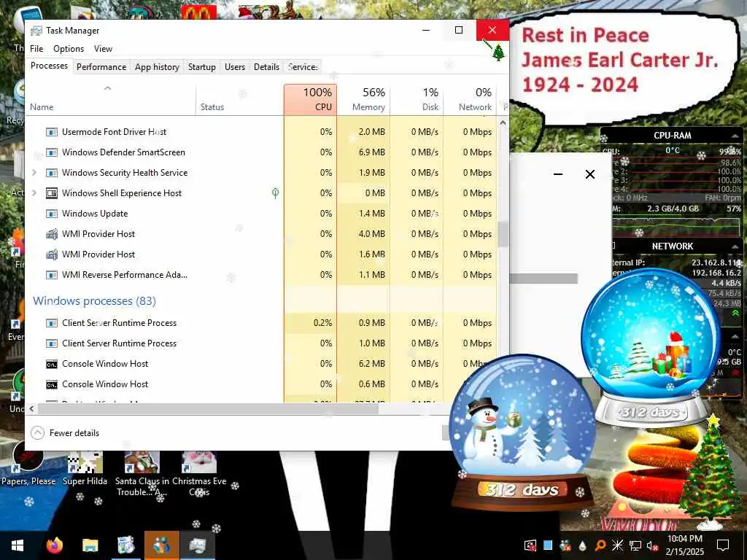The width and height of the screenshot is (747, 560).
Task: Open the Santa Claus in Trouble desktop shortcut
Action: click(142, 474)
